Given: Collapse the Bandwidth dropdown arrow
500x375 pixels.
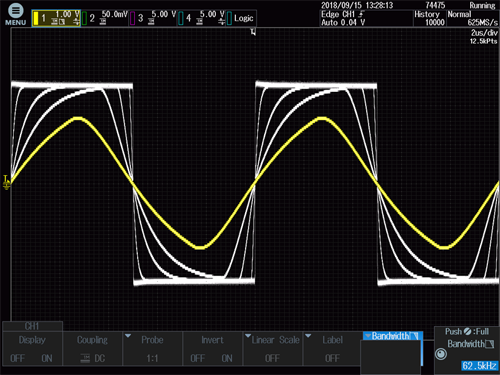Looking at the screenshot, I should click(368, 336).
